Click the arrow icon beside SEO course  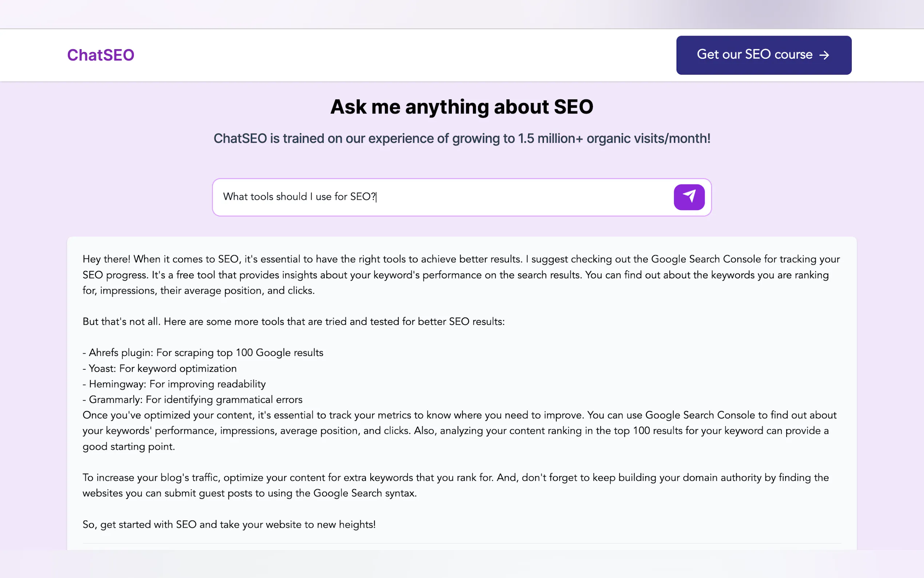coord(824,55)
